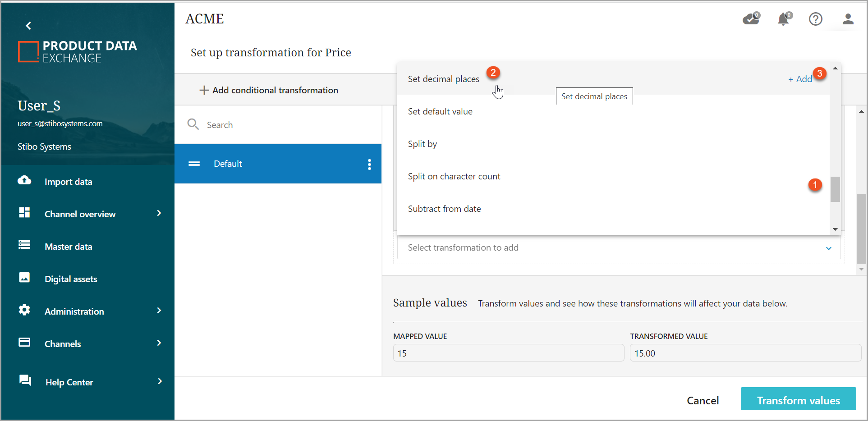Open Select transformation to add dropdown
The image size is (868, 421).
(618, 247)
